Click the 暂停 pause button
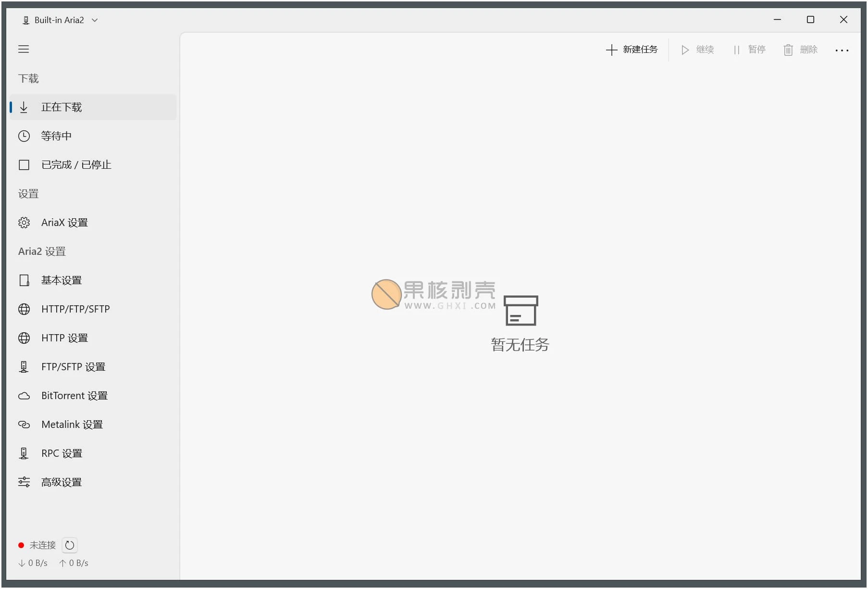Screen dimensions: 868x589 (749, 50)
